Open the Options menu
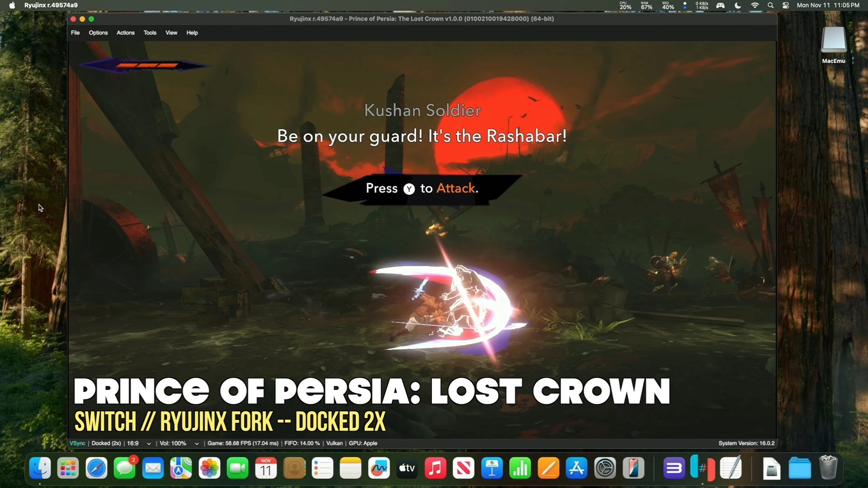868x488 pixels. tap(98, 33)
